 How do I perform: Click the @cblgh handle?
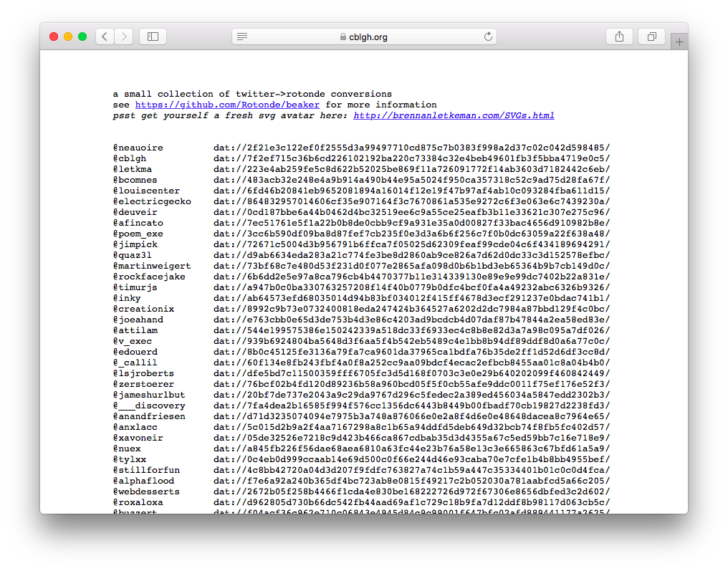130,158
